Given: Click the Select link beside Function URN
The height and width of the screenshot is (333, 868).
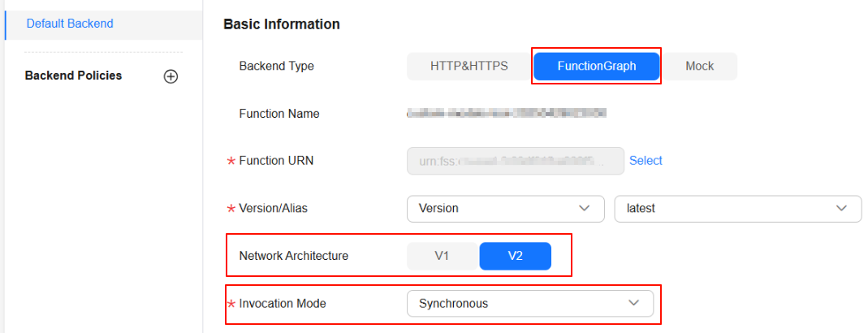Looking at the screenshot, I should coord(646,161).
